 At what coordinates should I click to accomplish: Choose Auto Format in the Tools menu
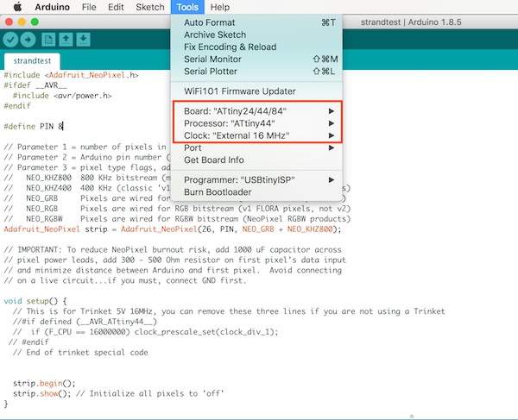[256, 22]
